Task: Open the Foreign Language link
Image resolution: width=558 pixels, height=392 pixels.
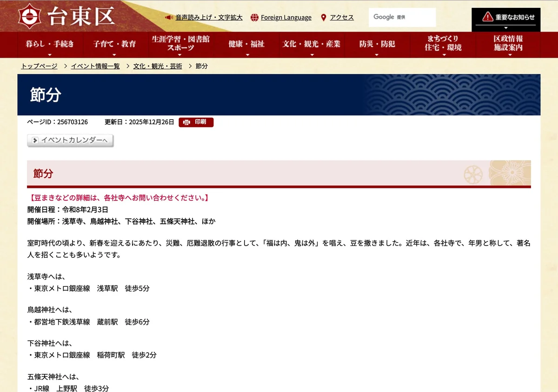Action: (x=286, y=18)
